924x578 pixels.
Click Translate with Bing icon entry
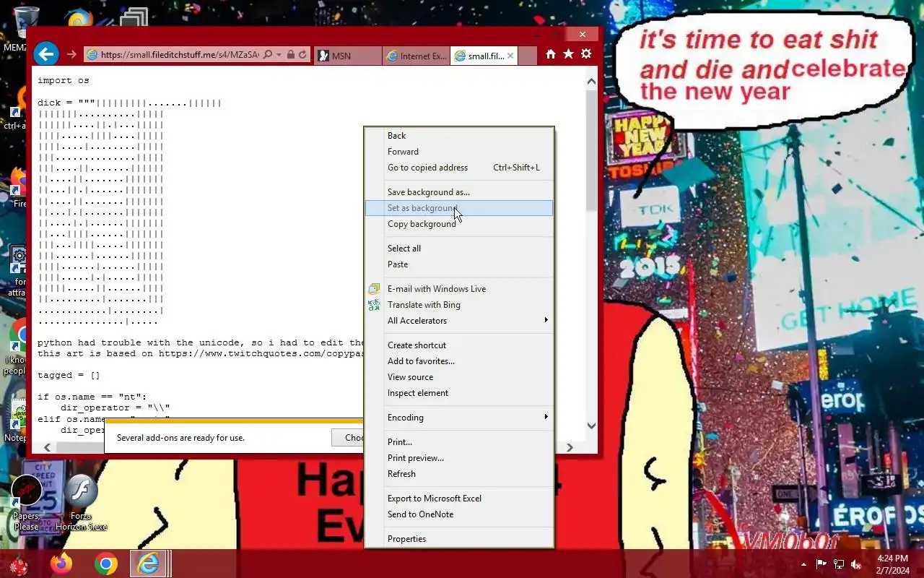[x=459, y=305]
